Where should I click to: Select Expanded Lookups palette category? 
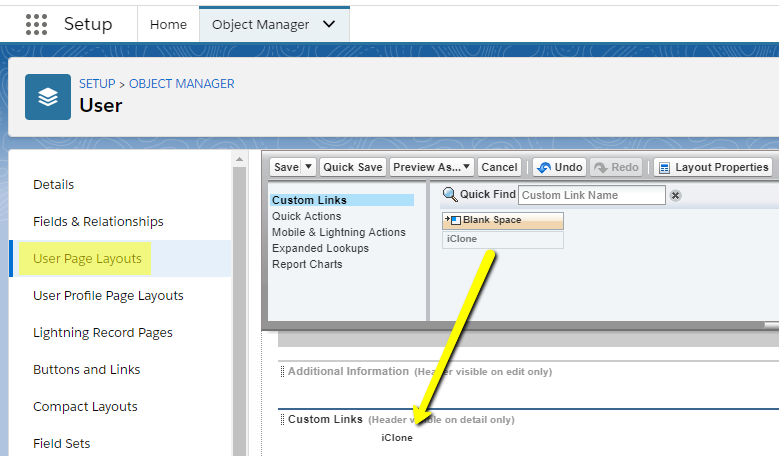(x=320, y=248)
